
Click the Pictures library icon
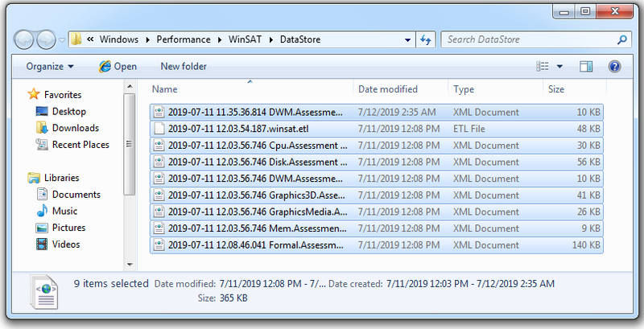(42, 228)
